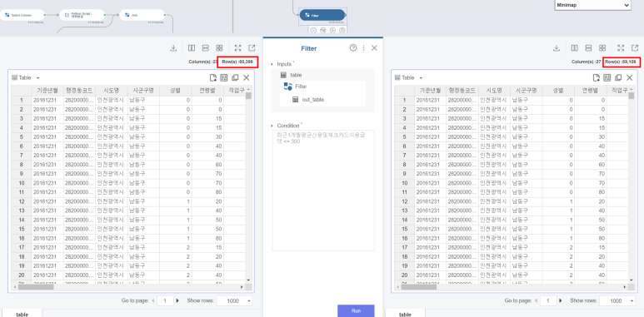Click the second icon under Filter node
644x317 pixels.
point(322,30)
